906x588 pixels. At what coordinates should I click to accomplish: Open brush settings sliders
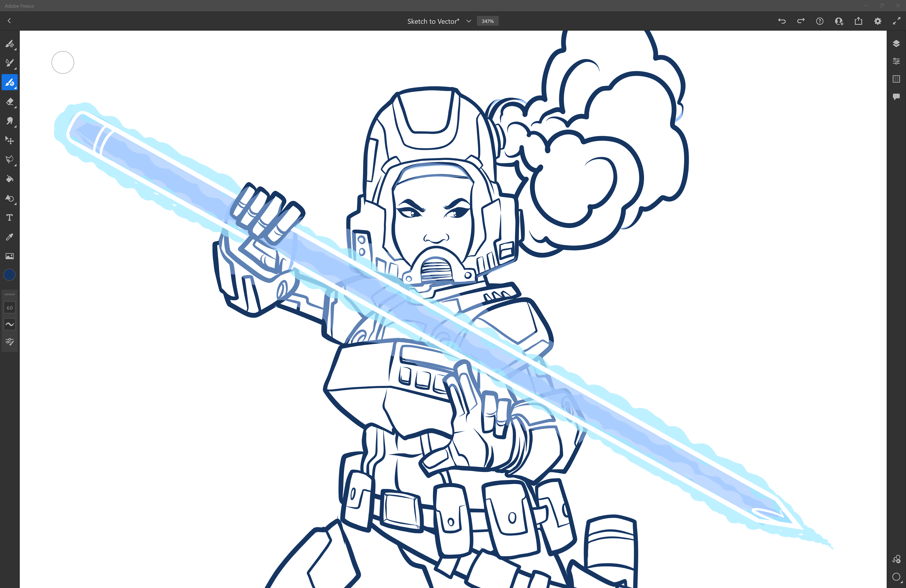point(9,341)
